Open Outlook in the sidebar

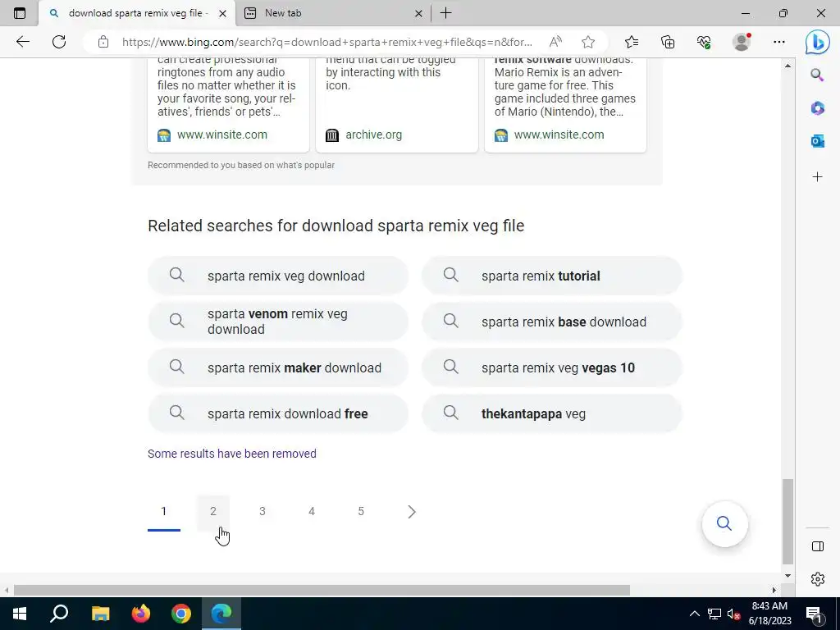pyautogui.click(x=817, y=141)
